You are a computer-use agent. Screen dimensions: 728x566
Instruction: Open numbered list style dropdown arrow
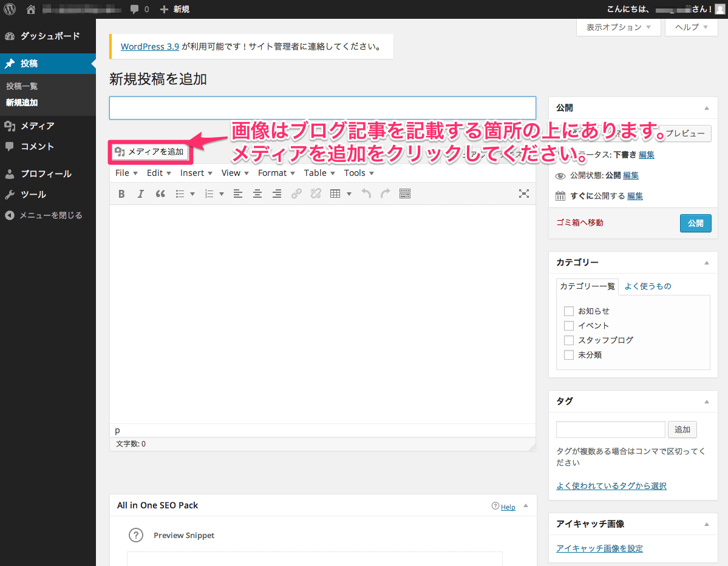[222, 194]
